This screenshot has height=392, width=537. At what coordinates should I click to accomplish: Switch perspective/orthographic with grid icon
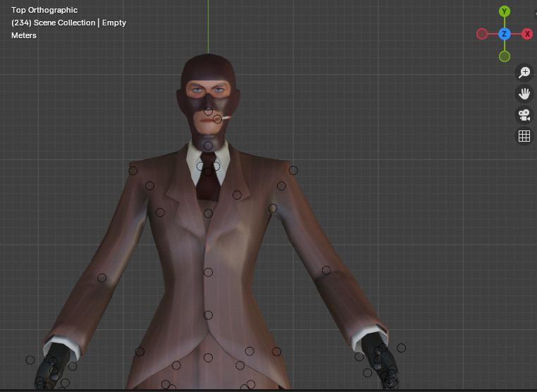pos(524,136)
